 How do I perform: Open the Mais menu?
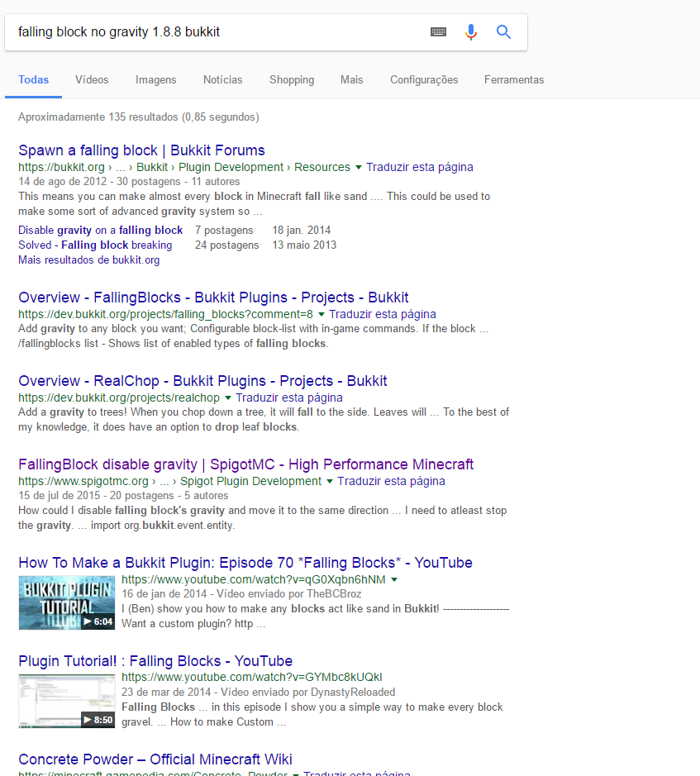pyautogui.click(x=351, y=79)
